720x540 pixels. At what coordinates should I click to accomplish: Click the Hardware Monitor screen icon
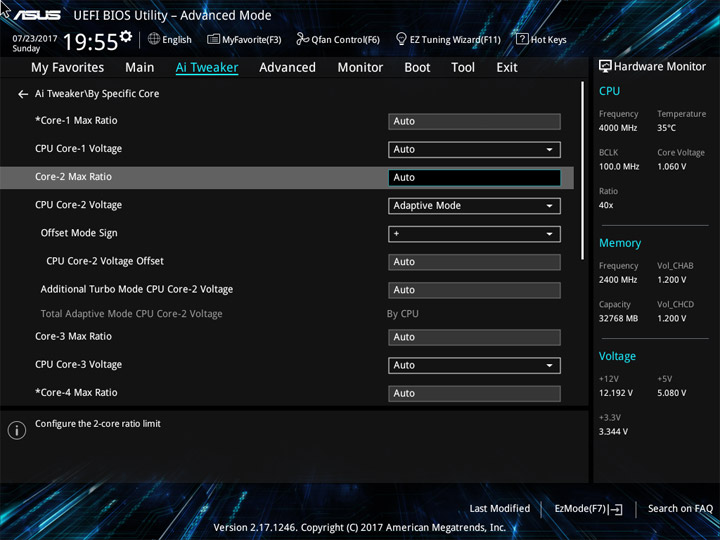click(x=605, y=67)
